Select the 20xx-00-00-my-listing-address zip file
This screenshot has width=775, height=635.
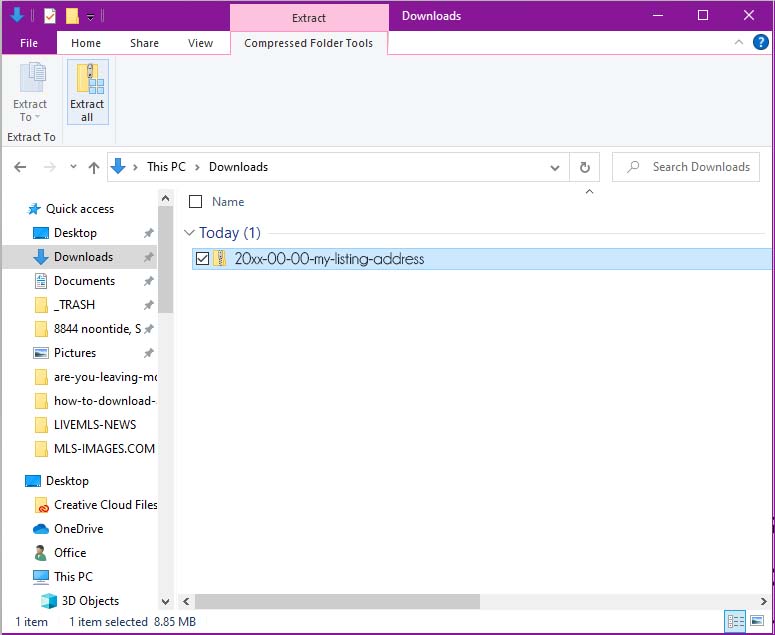coord(481,259)
